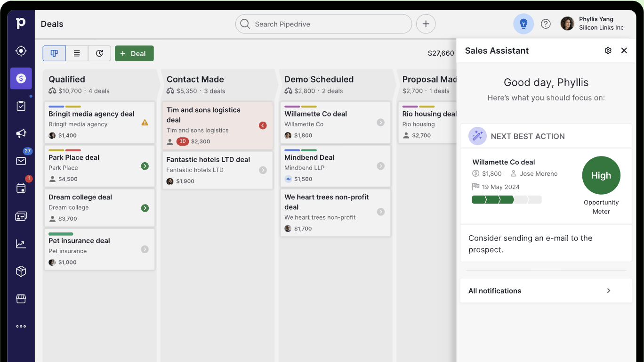The image size is (644, 362).
Task: Click the red overdue arrow on Tim and sons deal
Action: [263, 125]
